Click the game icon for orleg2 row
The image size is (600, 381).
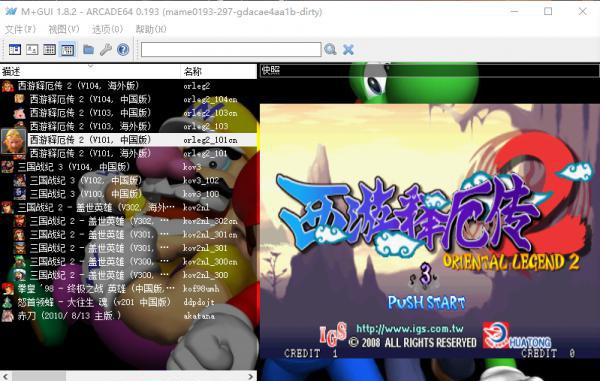pos(8,86)
